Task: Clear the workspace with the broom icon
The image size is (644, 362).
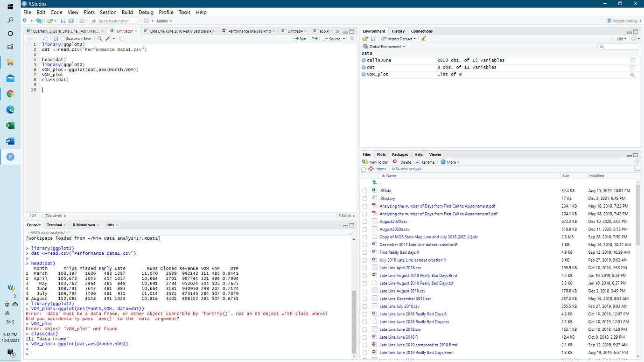Action: [424, 39]
